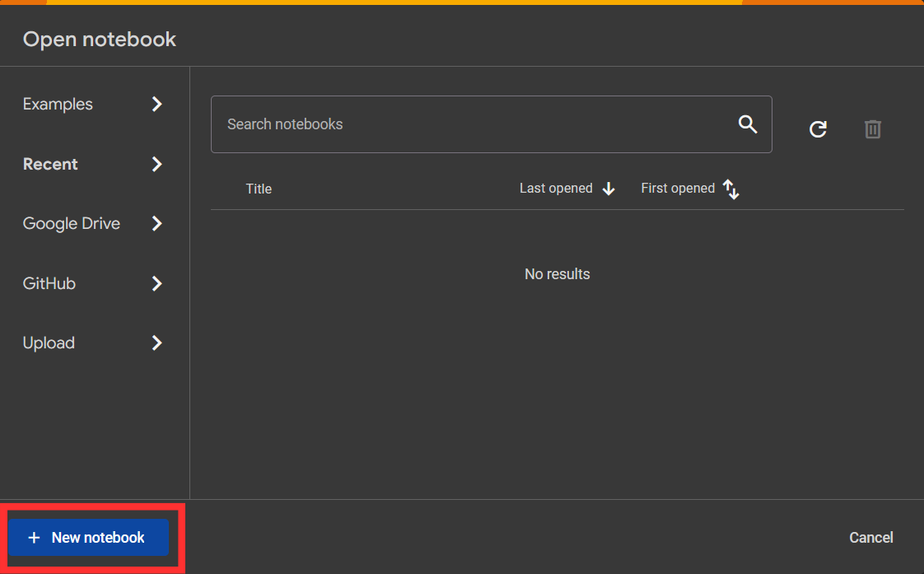Expand the Upload chevron
Viewport: 924px width, 574px height.
coord(156,343)
